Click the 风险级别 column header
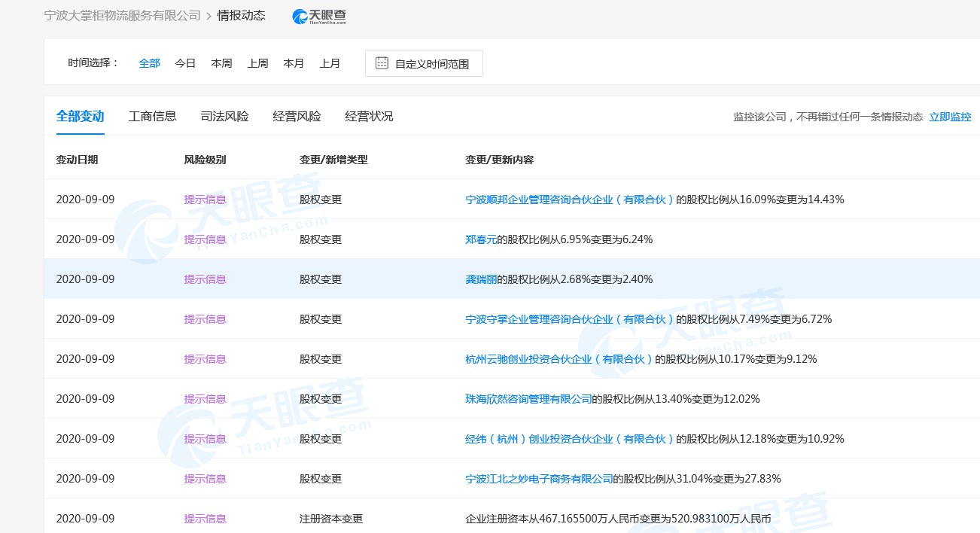 click(205, 160)
